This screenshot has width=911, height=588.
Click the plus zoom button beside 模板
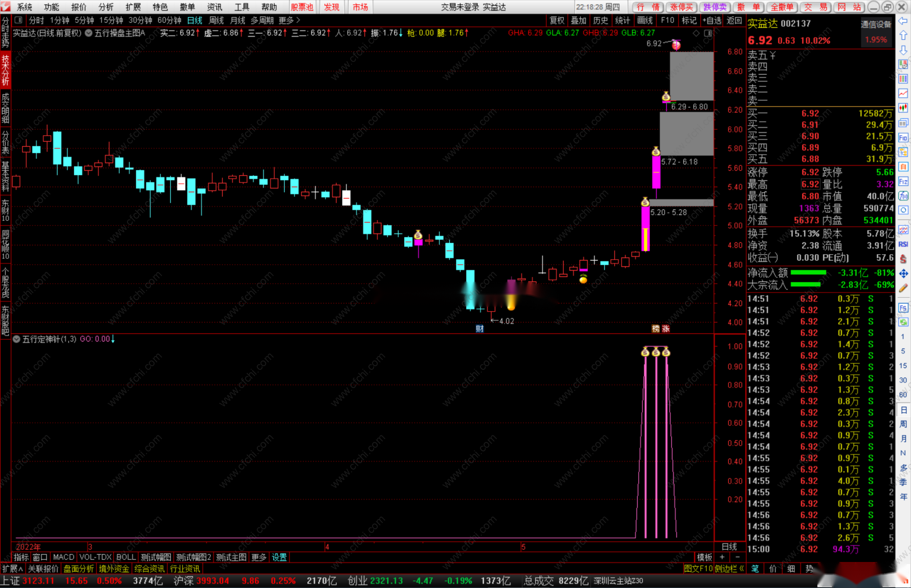722,557
